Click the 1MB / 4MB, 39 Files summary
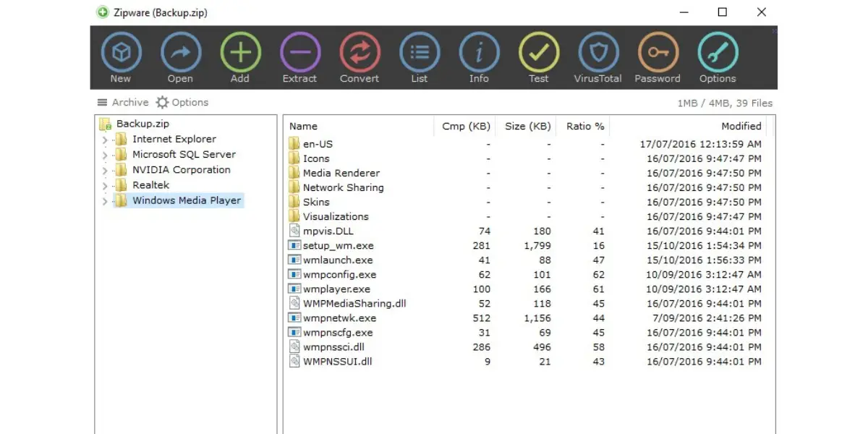868x434 pixels. click(725, 103)
